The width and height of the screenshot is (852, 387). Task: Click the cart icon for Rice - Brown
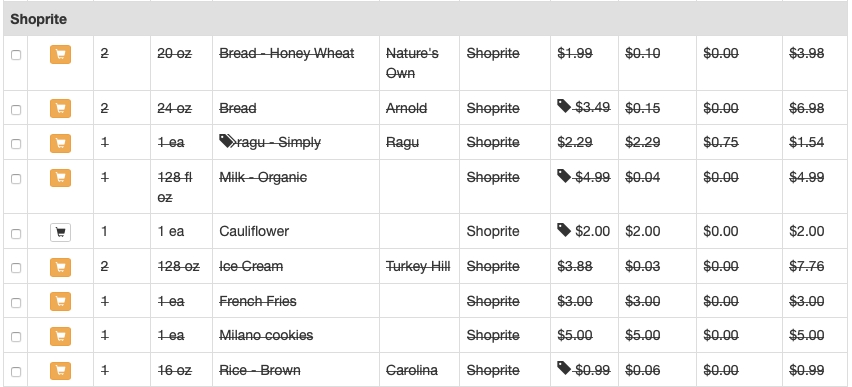tap(60, 372)
